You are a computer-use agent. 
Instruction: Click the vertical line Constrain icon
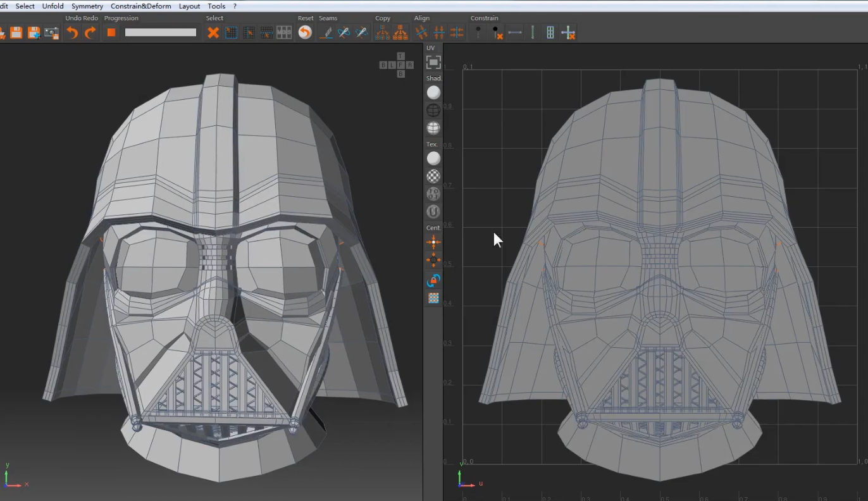tap(533, 32)
